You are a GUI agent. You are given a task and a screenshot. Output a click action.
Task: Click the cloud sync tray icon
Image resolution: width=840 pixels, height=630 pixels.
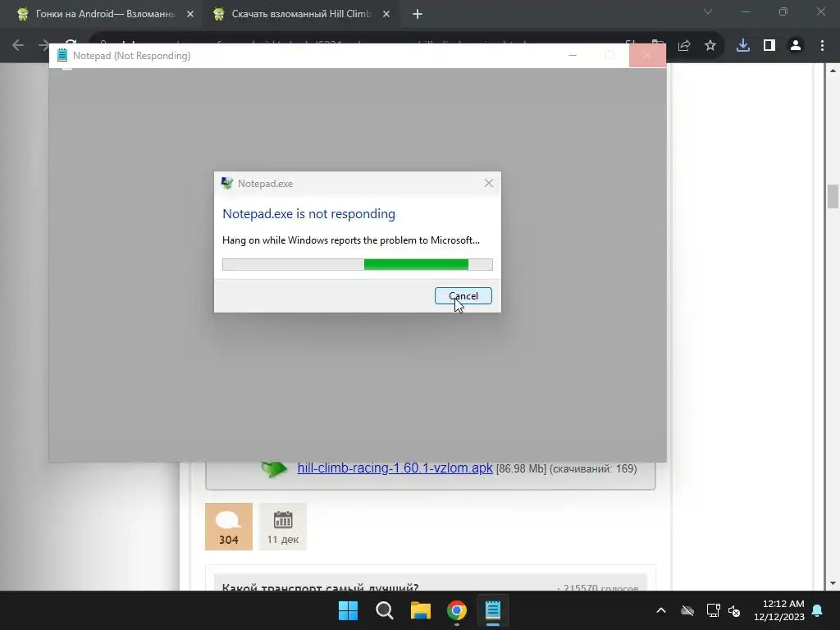pos(687,610)
